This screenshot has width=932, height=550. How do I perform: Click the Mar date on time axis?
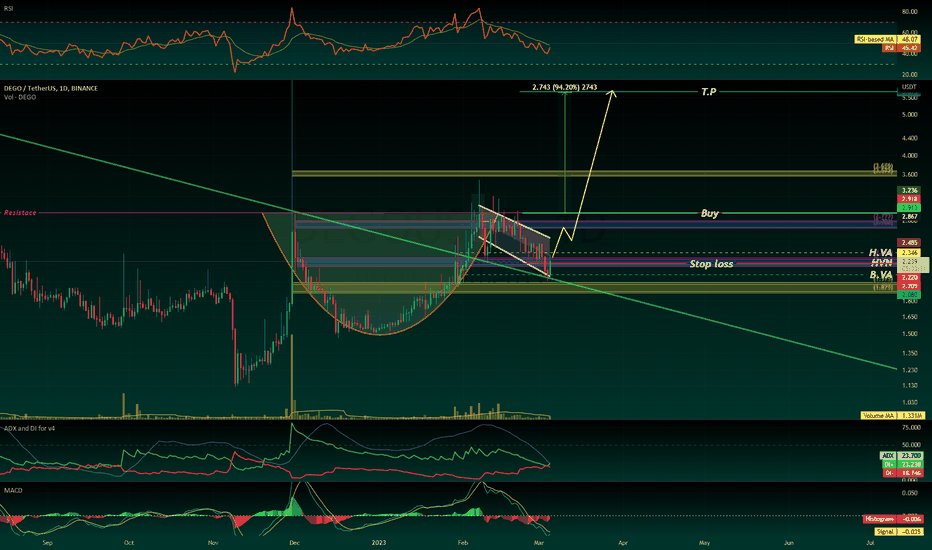[x=539, y=542]
